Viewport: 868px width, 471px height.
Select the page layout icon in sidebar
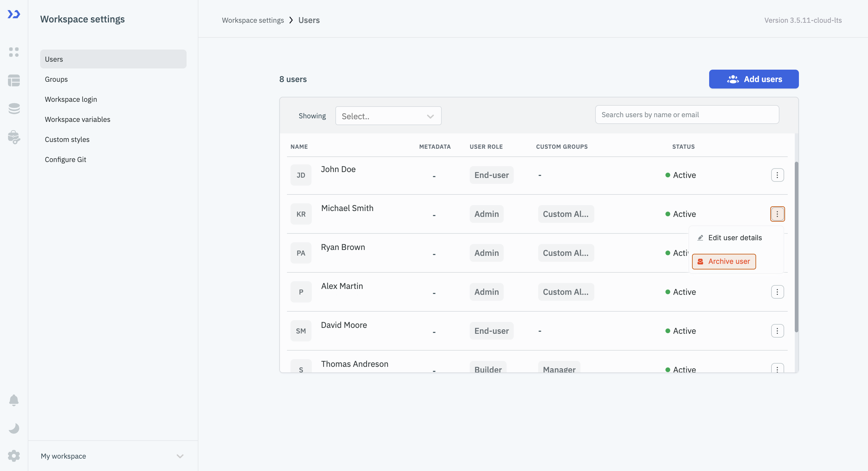(x=14, y=81)
